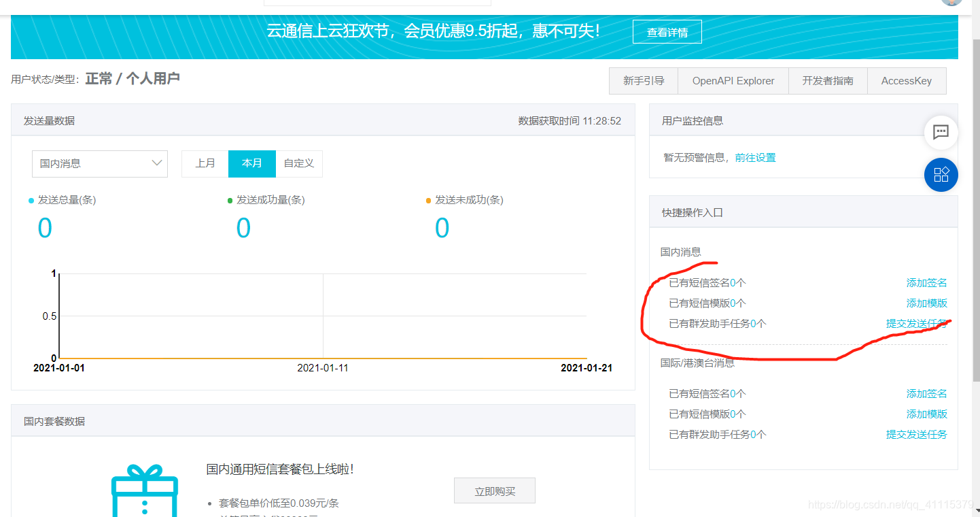Click the 正常 / 个人用户 status text
The image size is (980, 517).
(133, 79)
